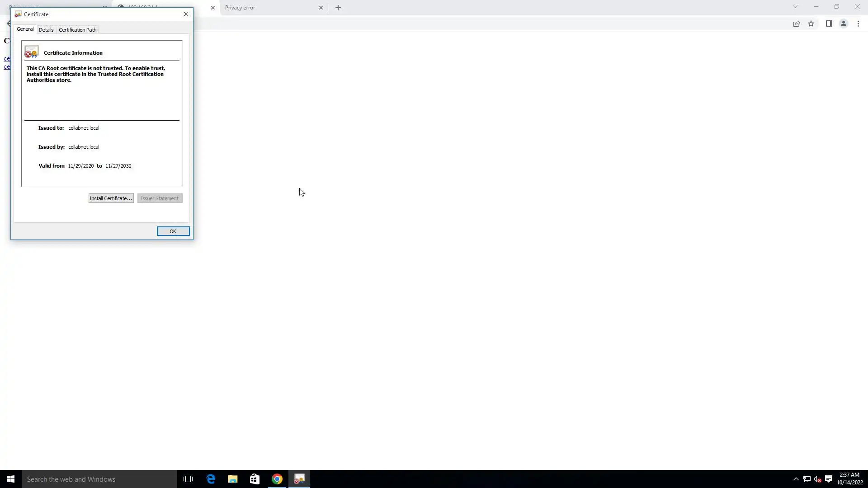The height and width of the screenshot is (488, 868).
Task: Click Install Certificate button
Action: pos(111,198)
